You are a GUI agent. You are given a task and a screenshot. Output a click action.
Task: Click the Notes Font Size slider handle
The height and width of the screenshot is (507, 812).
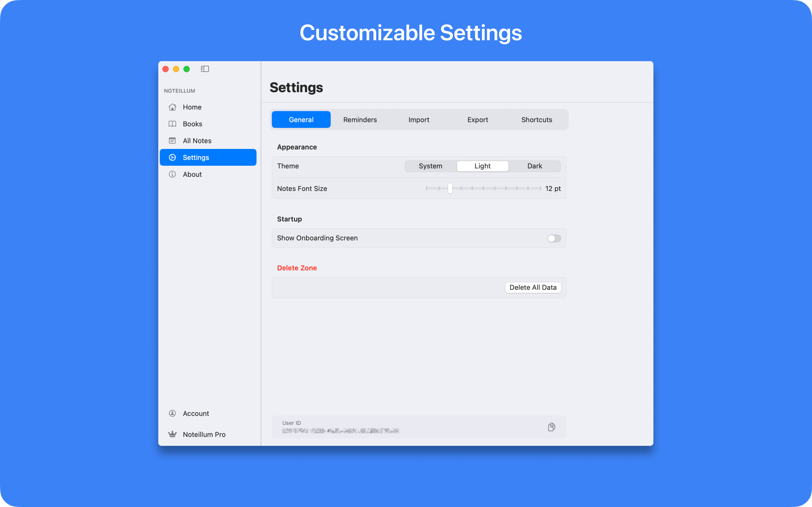pyautogui.click(x=450, y=189)
